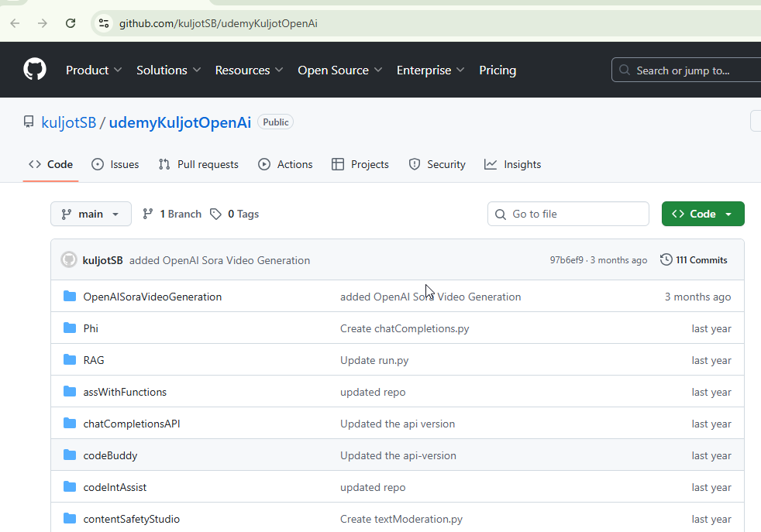Click the repository book icon beside kuljotSB

29,122
